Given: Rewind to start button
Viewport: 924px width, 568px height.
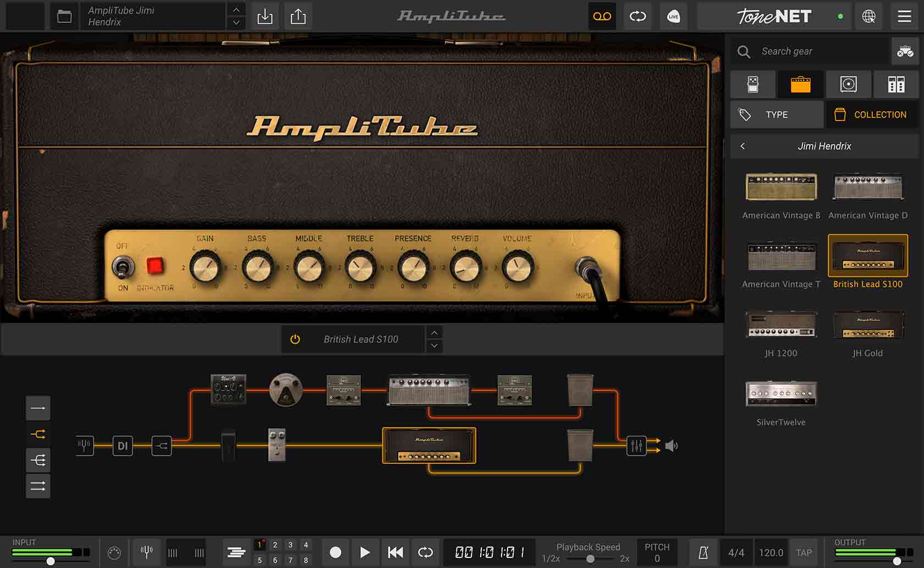Looking at the screenshot, I should (395, 552).
